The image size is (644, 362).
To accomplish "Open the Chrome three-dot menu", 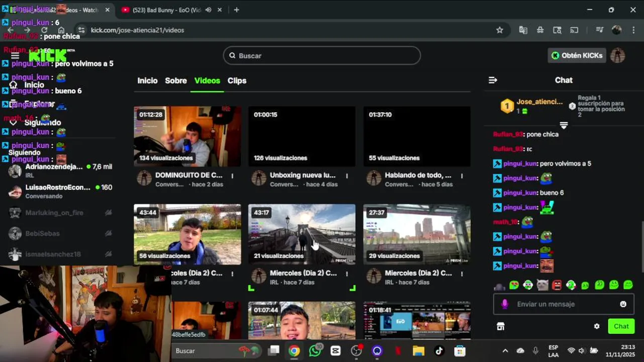I will coord(633,30).
